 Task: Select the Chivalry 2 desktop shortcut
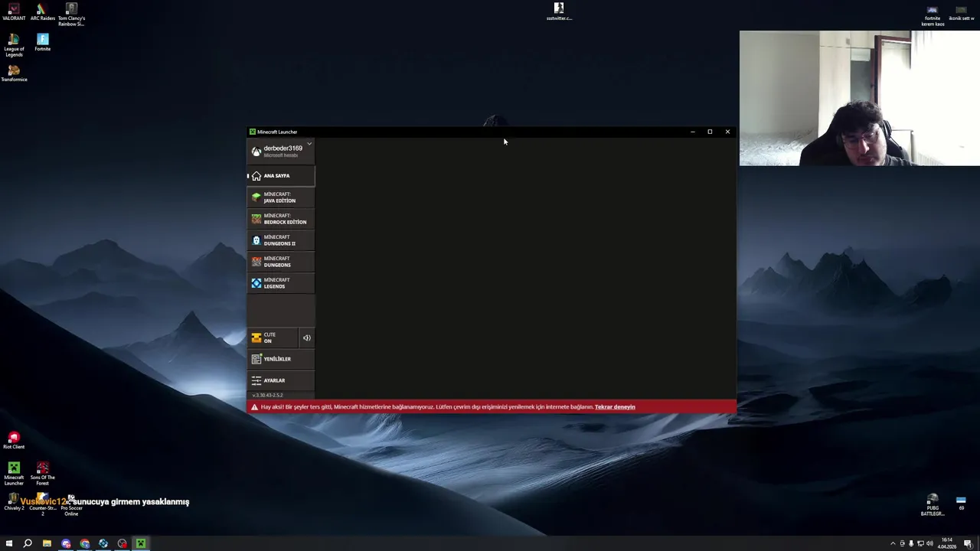14,501
